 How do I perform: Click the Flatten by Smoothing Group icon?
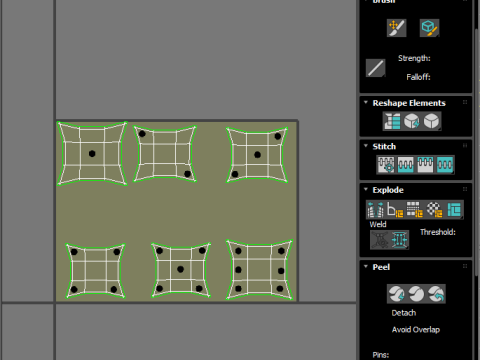(415, 210)
